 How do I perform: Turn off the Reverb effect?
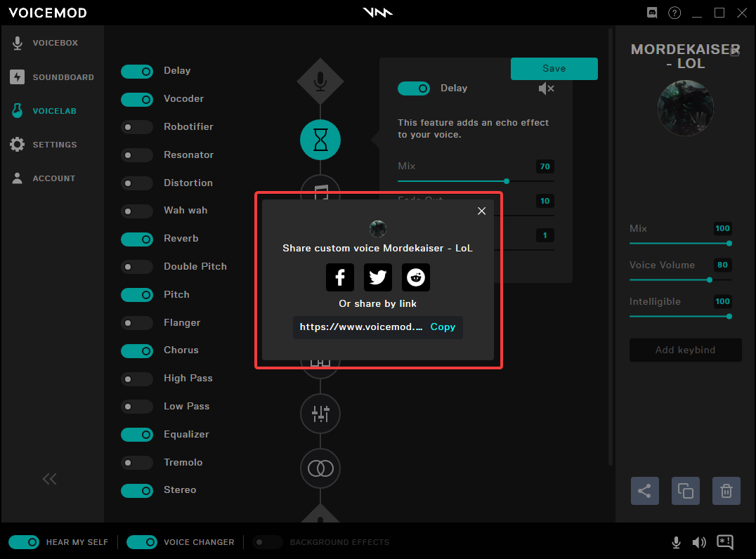137,239
